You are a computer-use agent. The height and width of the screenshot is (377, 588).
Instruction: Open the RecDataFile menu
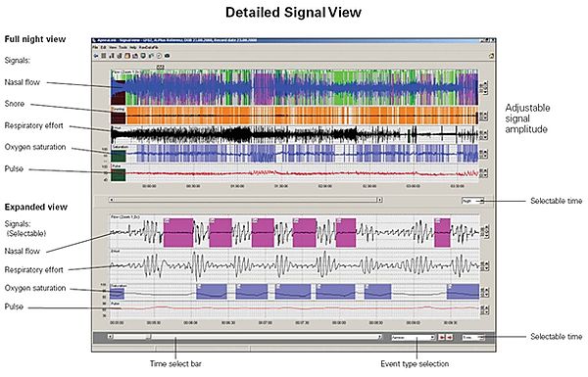click(x=148, y=47)
